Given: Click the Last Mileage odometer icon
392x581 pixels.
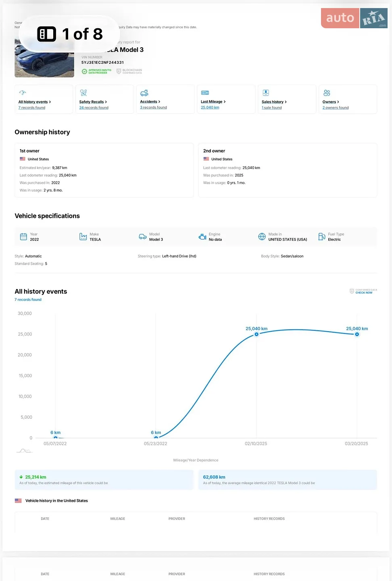Looking at the screenshot, I should [205, 93].
